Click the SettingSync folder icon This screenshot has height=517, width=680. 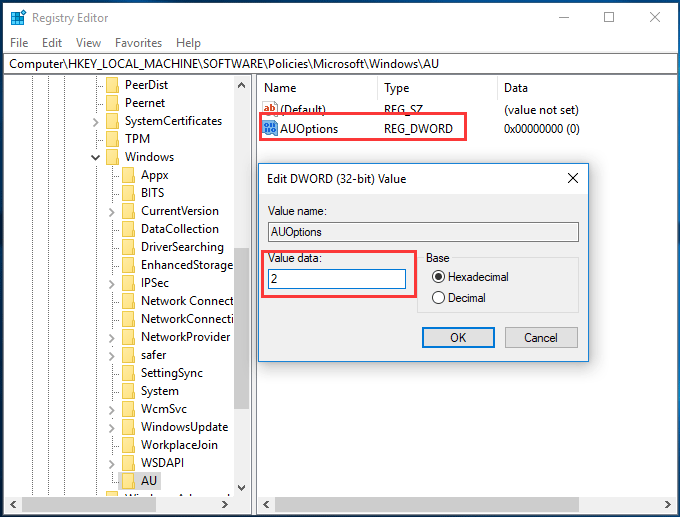pos(128,373)
